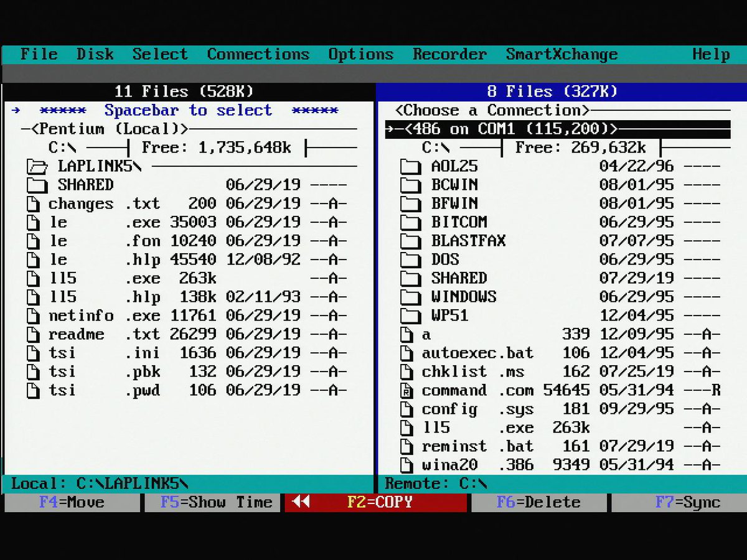Click the BLASTFAX folder icon
Image resolution: width=747 pixels, height=560 pixels.
point(411,241)
